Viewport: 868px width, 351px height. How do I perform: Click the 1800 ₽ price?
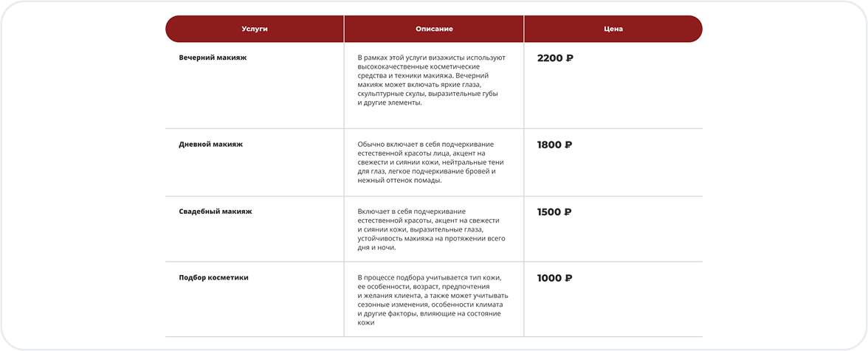point(554,145)
